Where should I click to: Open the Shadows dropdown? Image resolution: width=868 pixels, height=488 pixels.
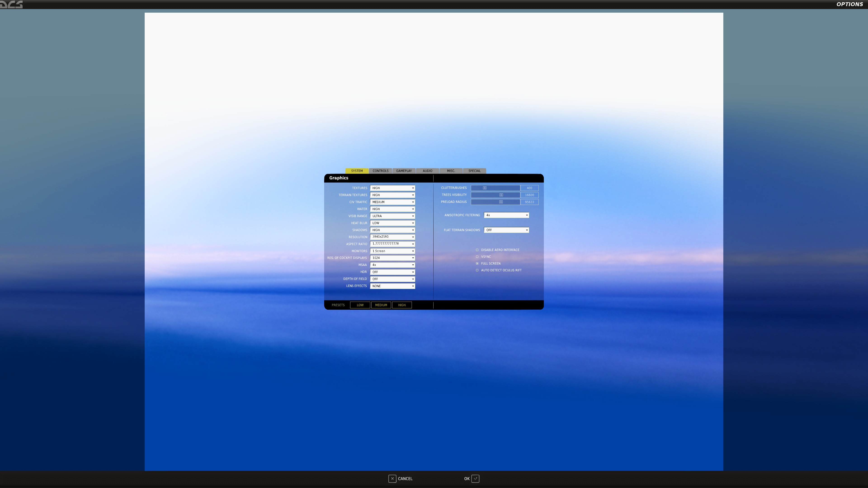[x=393, y=230]
